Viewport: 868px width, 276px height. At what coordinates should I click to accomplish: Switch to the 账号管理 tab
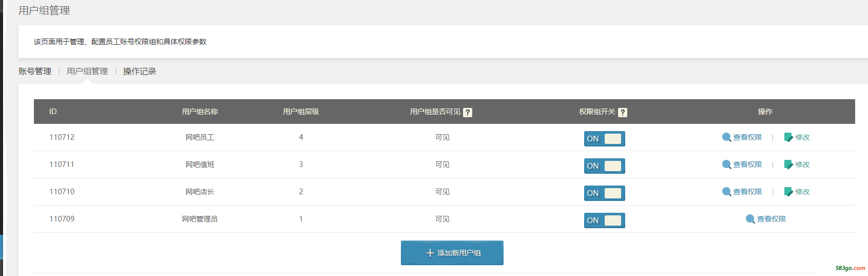pyautogui.click(x=35, y=71)
